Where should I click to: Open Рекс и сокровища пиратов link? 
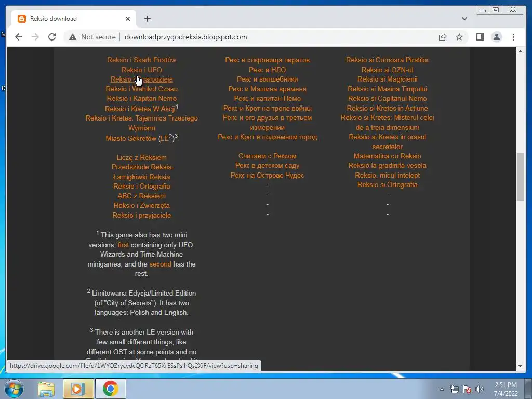(268, 60)
